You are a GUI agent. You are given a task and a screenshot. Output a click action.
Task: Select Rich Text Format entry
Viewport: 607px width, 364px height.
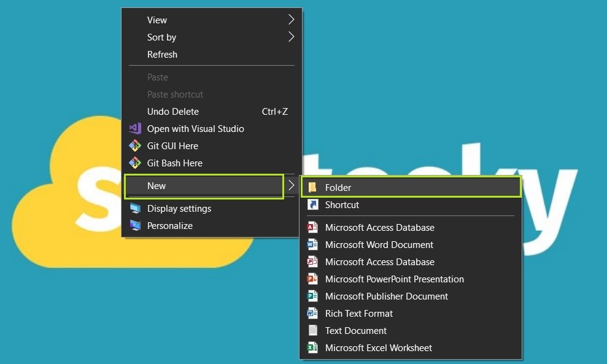pos(411,313)
